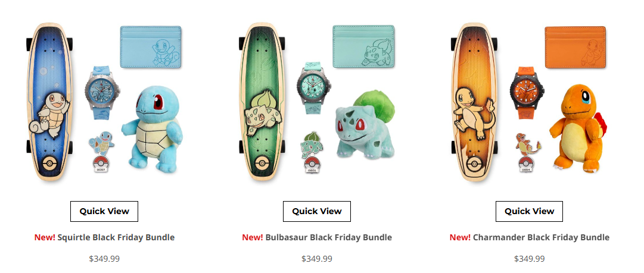The width and height of the screenshot is (644, 273).
Task: Select the Charmander plush toy image
Action: (577, 128)
